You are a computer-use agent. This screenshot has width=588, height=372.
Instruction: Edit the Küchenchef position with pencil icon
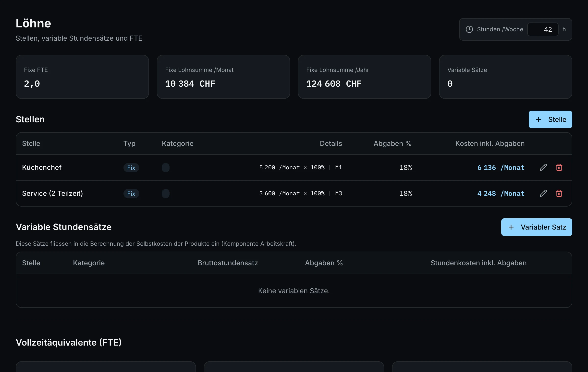click(x=543, y=167)
